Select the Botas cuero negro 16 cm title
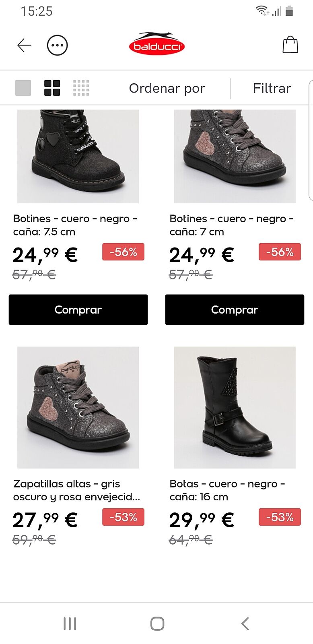The image size is (313, 644). (x=227, y=490)
